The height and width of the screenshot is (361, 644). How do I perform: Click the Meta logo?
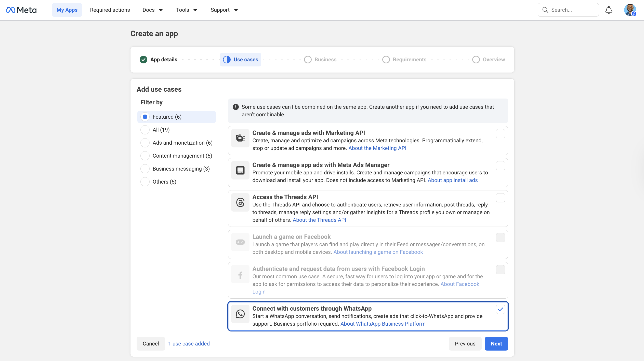click(x=21, y=10)
